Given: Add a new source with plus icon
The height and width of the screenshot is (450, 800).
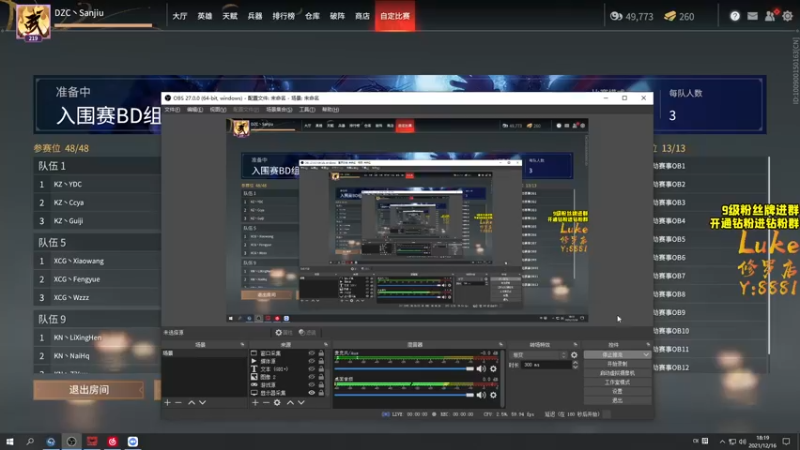Looking at the screenshot, I should [255, 403].
